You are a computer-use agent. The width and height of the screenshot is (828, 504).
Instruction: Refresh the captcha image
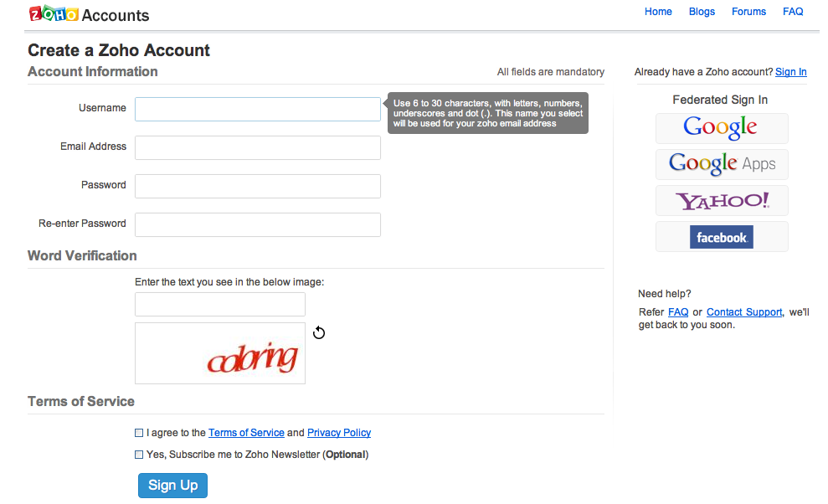coord(318,332)
